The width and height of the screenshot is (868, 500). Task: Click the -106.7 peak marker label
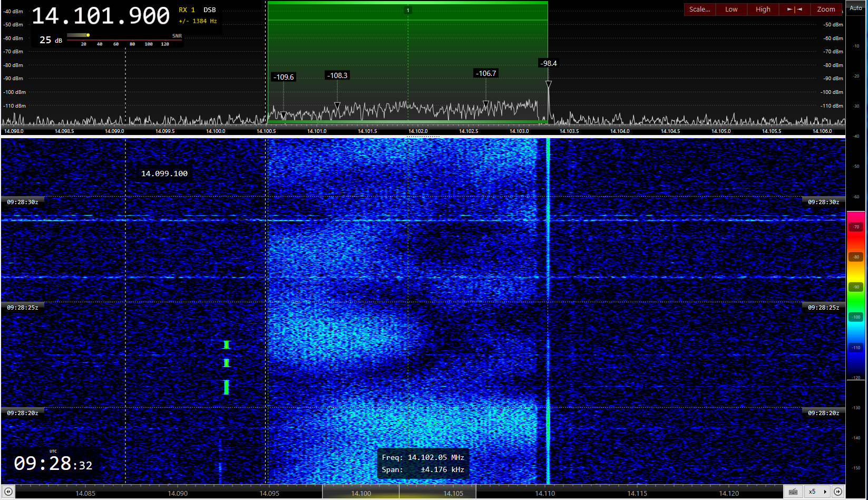(x=485, y=73)
